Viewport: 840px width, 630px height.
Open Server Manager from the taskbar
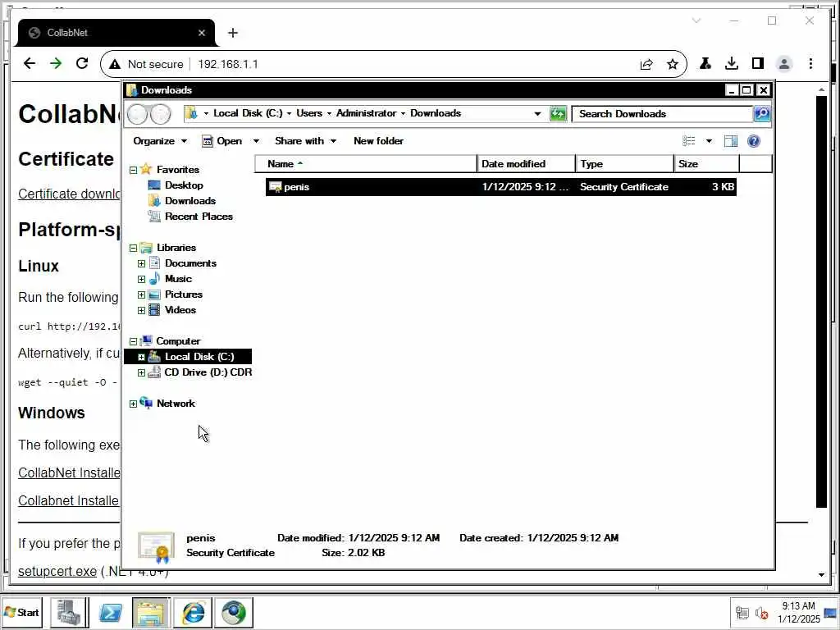tap(69, 612)
